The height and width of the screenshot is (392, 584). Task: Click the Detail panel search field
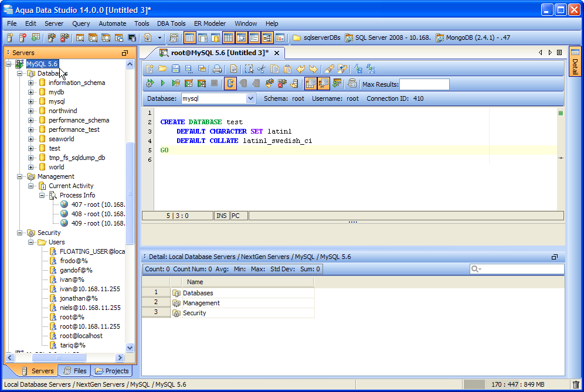pos(517,269)
